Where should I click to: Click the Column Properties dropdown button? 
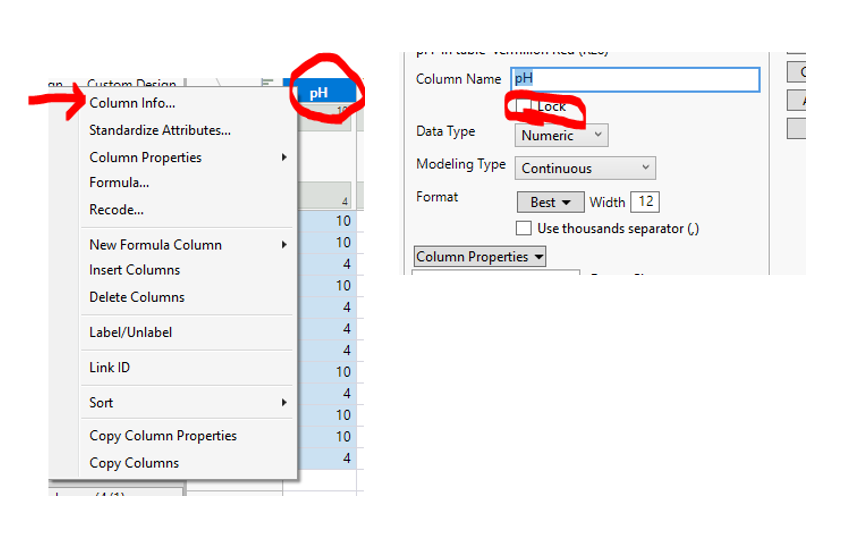tap(480, 257)
